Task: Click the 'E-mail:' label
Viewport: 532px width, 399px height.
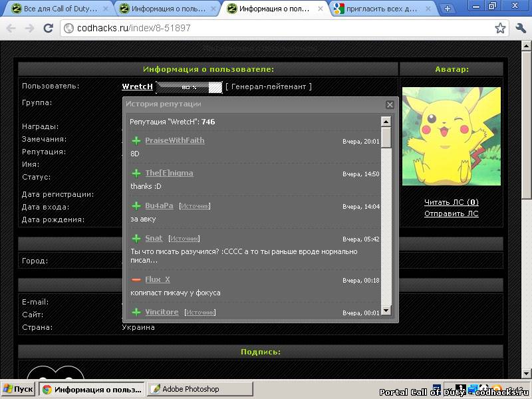Action: coord(35,302)
